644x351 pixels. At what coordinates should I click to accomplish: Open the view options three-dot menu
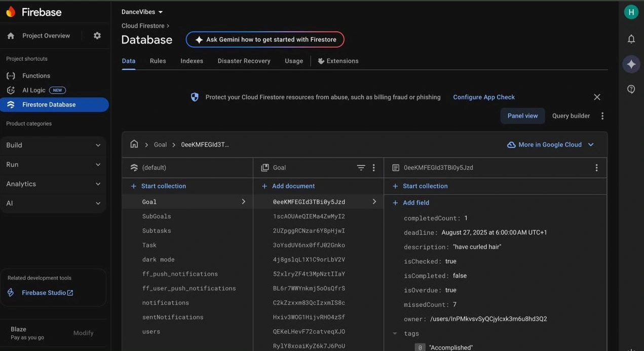point(602,116)
